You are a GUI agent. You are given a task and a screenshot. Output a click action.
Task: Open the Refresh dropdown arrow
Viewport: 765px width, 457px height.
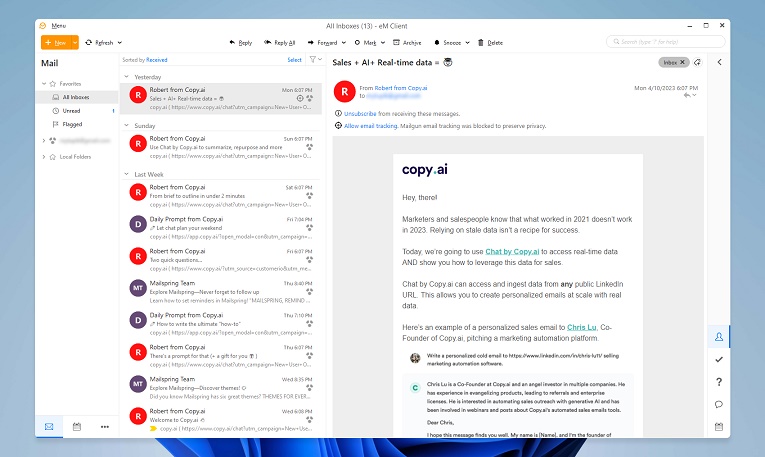120,42
